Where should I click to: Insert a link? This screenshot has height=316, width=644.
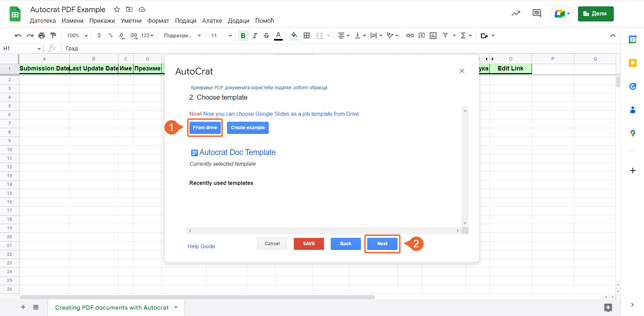[x=410, y=36]
